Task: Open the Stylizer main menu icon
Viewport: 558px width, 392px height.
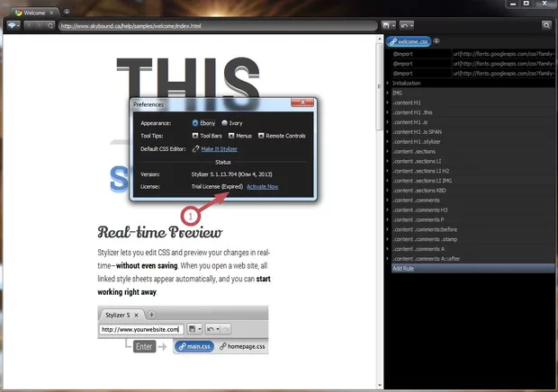Action: [x=13, y=25]
